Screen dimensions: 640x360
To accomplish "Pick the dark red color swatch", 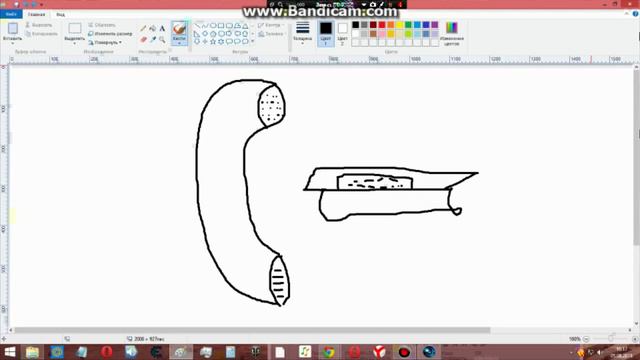I will pos(373,25).
